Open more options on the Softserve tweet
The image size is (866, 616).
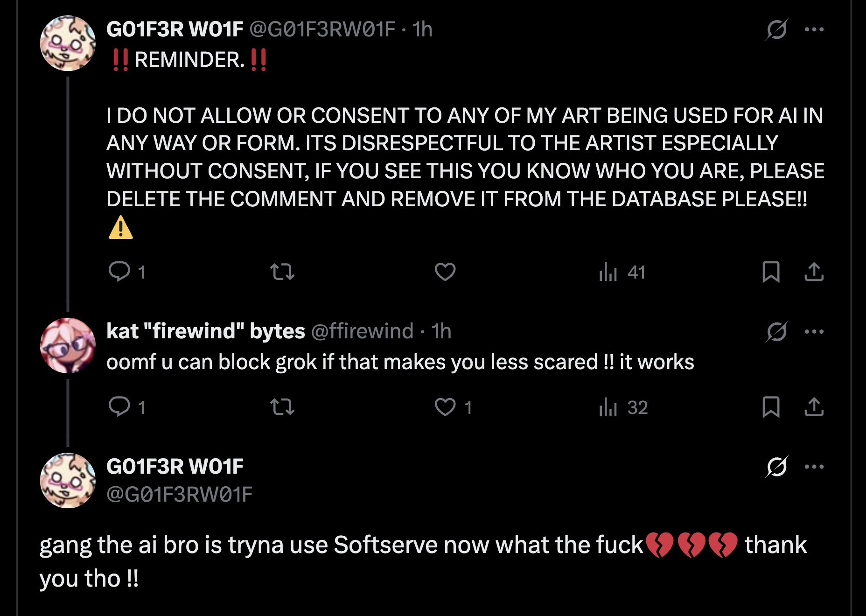pyautogui.click(x=814, y=467)
